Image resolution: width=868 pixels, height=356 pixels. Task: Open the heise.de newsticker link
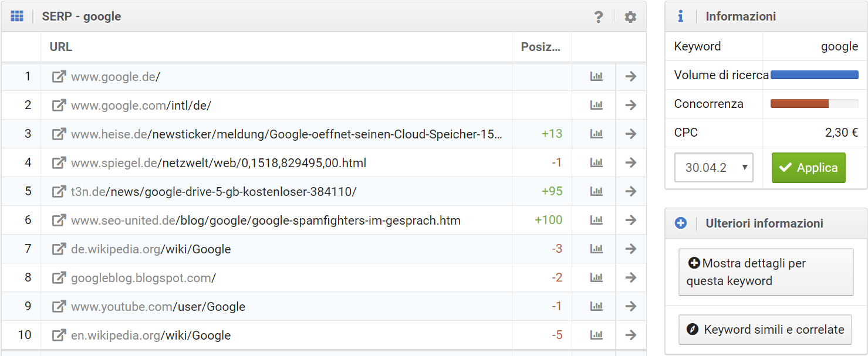286,134
